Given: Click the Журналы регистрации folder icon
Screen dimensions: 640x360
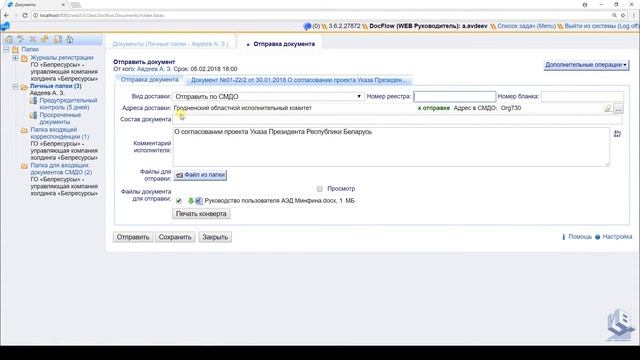Looking at the screenshot, I should click(24, 58).
